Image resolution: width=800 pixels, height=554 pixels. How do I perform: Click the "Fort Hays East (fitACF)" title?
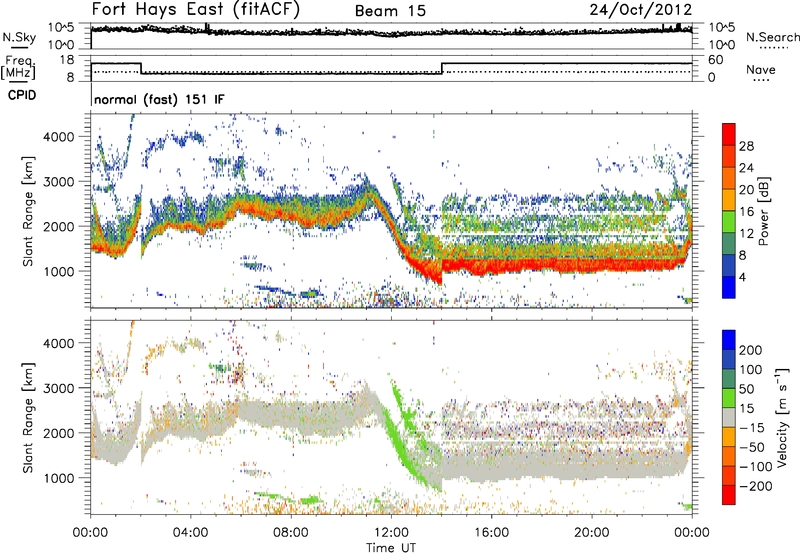point(195,9)
